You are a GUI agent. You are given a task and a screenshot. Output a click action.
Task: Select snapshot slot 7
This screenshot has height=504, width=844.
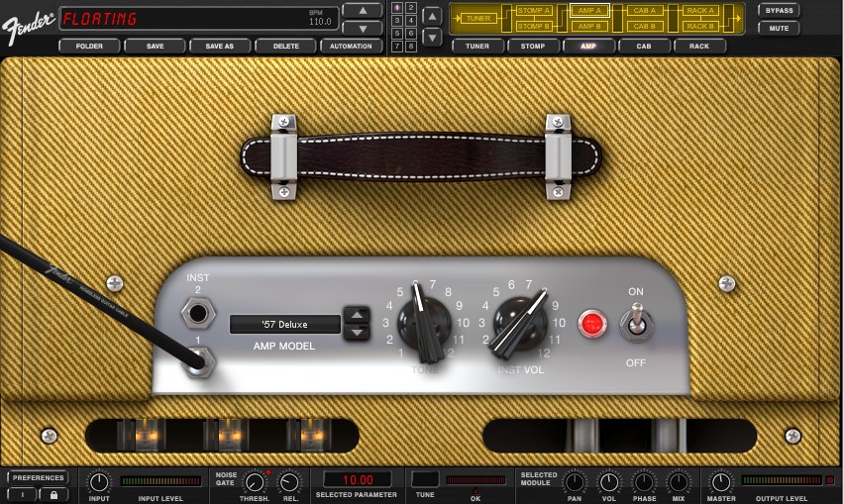click(397, 47)
